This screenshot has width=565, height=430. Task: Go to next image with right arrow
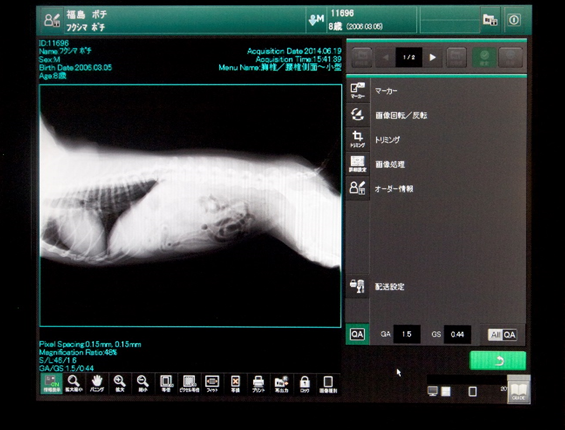433,57
